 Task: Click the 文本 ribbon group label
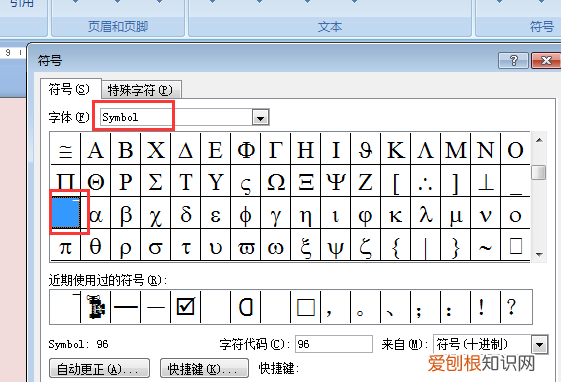(330, 26)
